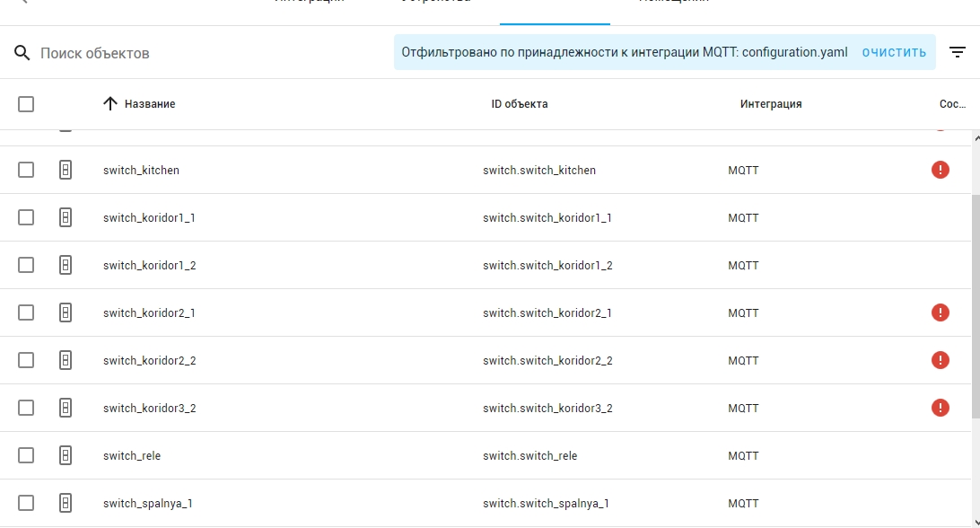This screenshot has height=528, width=980.
Task: Click MQTT in the switch_koridor1_1 row
Action: click(743, 217)
